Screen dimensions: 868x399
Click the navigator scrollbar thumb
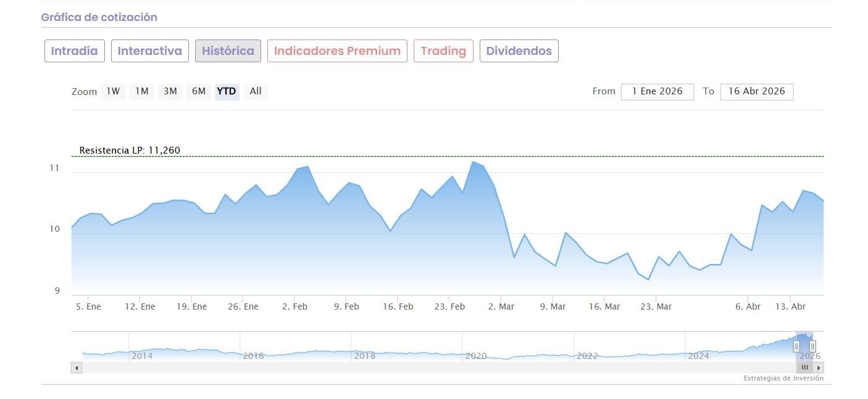pyautogui.click(x=804, y=368)
